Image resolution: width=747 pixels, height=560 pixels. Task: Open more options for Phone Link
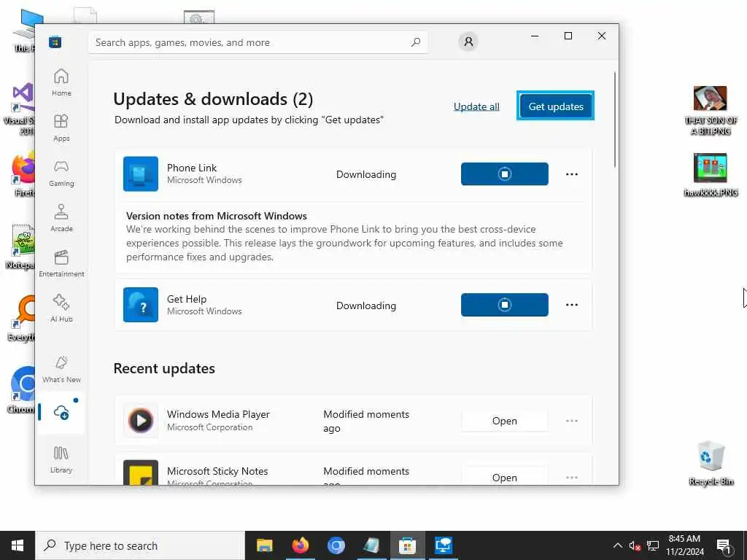[x=572, y=174]
